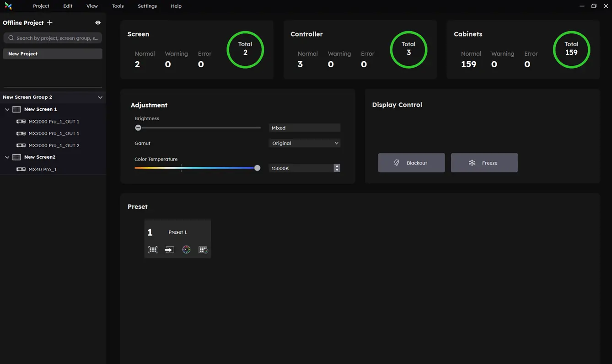Select the New Project entry

pyautogui.click(x=53, y=54)
